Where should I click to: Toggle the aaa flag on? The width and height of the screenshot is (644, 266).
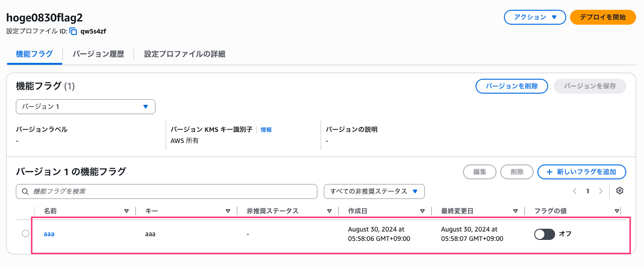pyautogui.click(x=544, y=234)
